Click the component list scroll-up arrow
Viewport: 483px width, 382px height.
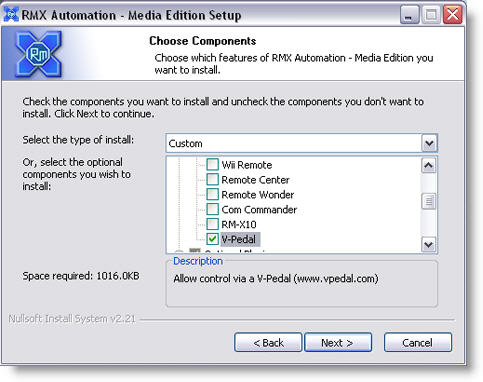point(429,165)
